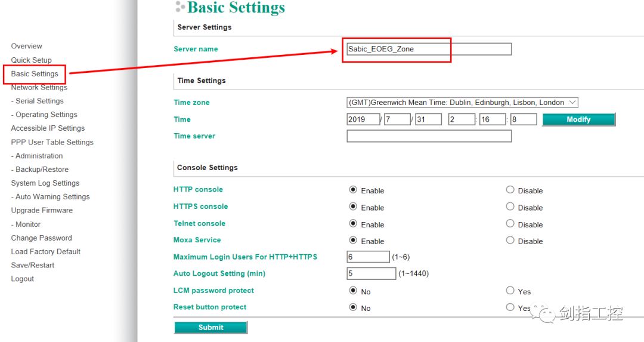Screen dimensions: 644x342
Task: Open Change Password page
Action: tap(42, 238)
